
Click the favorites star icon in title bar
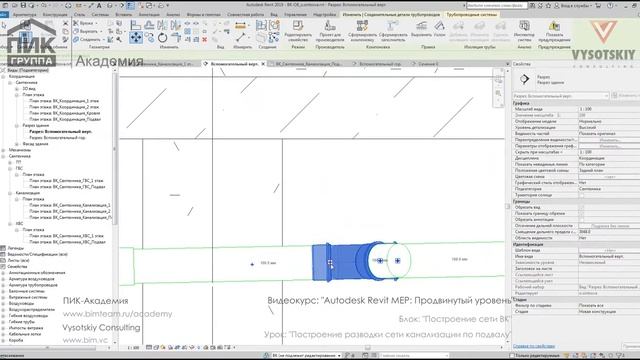pos(549,6)
